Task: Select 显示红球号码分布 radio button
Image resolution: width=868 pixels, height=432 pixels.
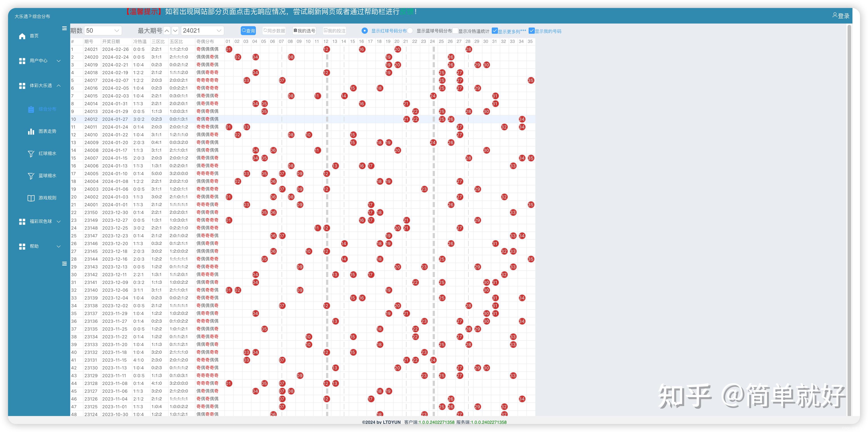Action: coord(364,31)
